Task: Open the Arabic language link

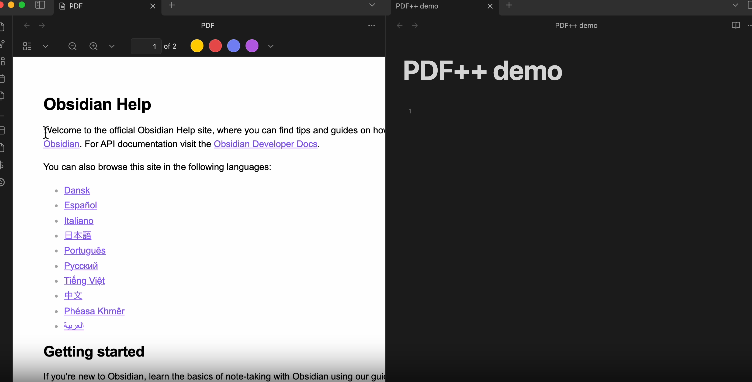Action: pyautogui.click(x=74, y=326)
